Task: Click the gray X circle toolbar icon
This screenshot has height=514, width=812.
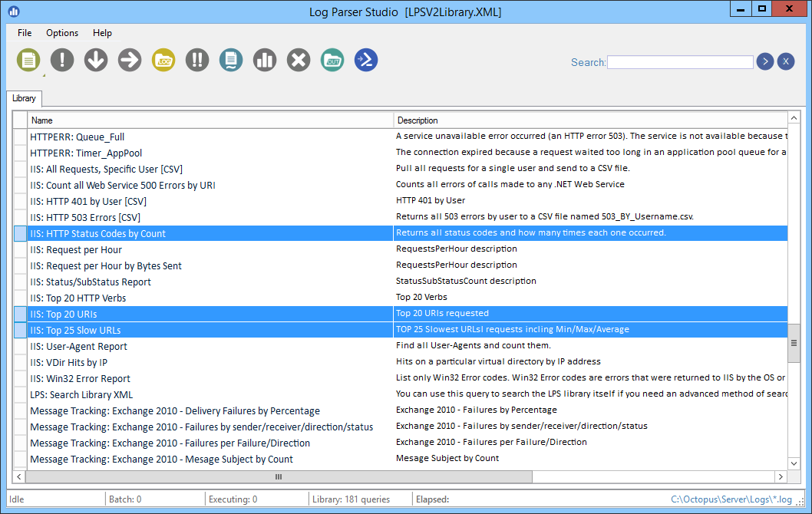Action: click(x=299, y=60)
